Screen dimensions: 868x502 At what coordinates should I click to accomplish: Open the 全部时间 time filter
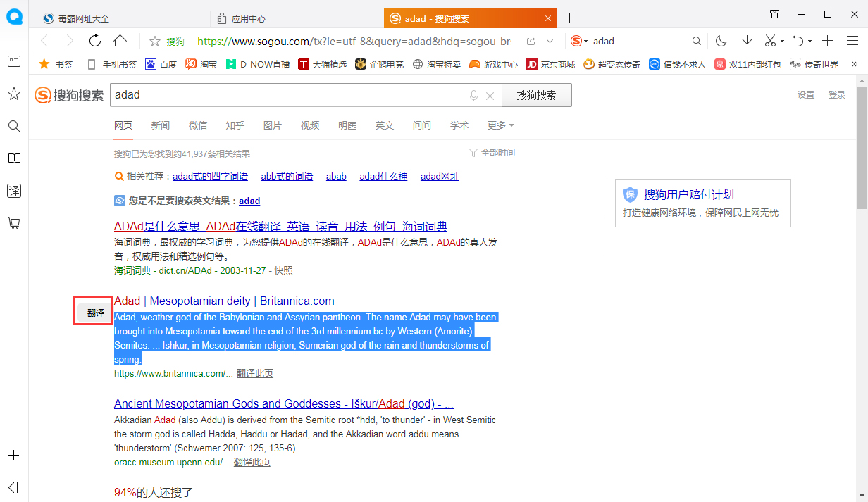click(x=492, y=153)
